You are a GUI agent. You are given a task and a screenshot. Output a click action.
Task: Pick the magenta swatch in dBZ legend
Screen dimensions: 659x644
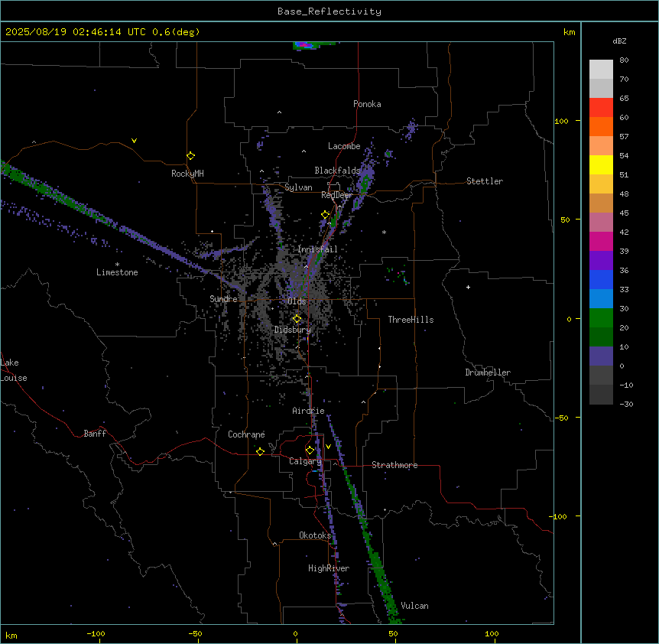pos(601,241)
